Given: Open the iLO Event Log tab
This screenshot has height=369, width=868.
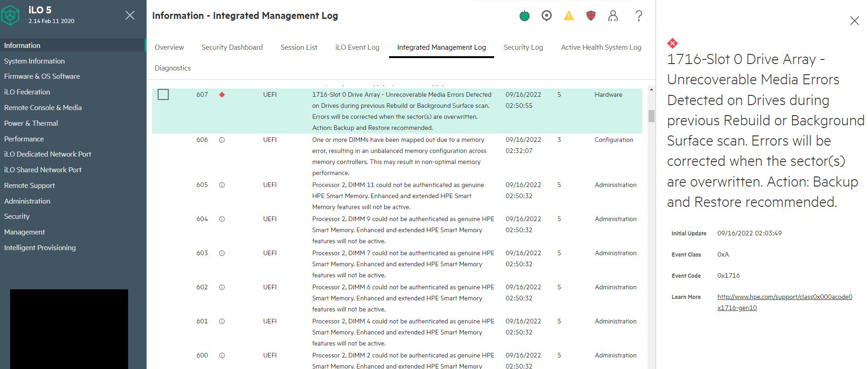Looking at the screenshot, I should [x=357, y=47].
